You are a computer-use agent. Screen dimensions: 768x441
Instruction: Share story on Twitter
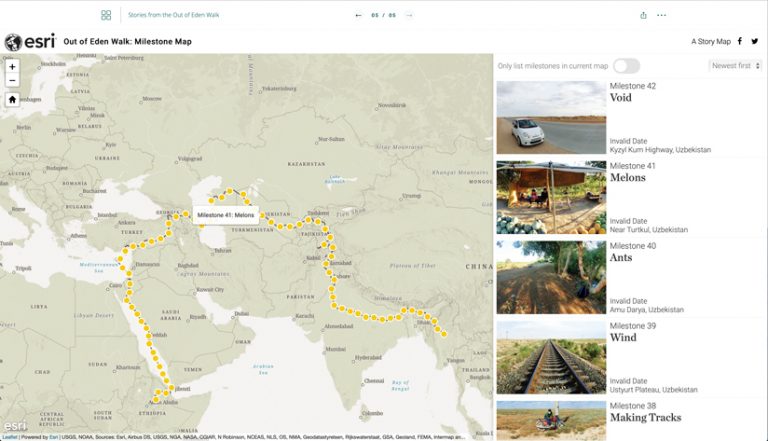755,41
